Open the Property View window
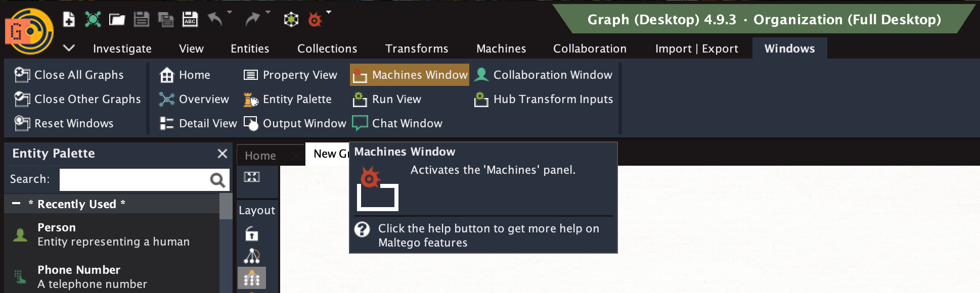This screenshot has height=293, width=980. click(x=290, y=75)
